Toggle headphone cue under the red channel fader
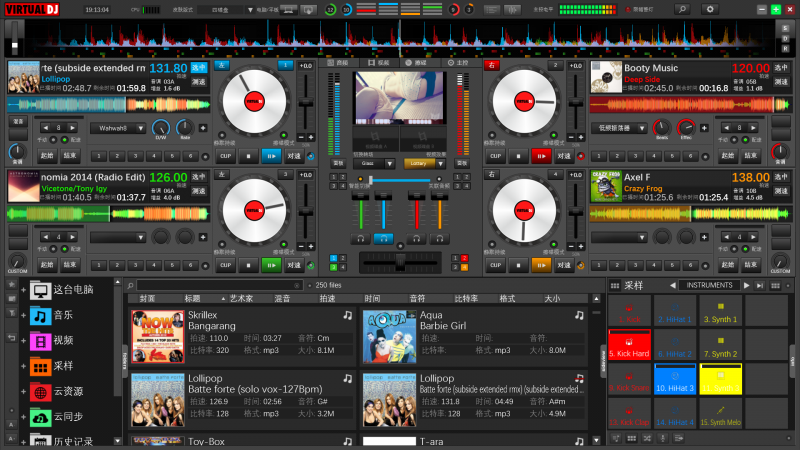800x450 pixels. 416,238
